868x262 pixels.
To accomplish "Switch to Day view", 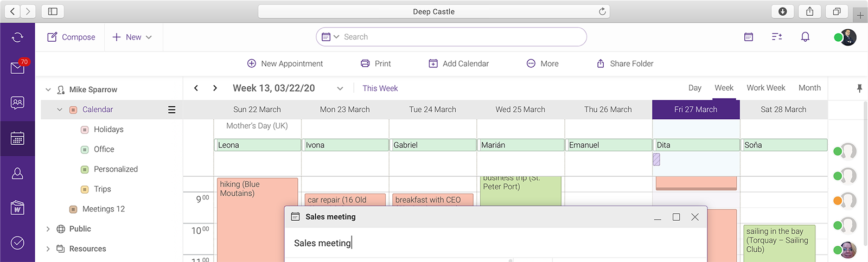I will pyautogui.click(x=694, y=88).
